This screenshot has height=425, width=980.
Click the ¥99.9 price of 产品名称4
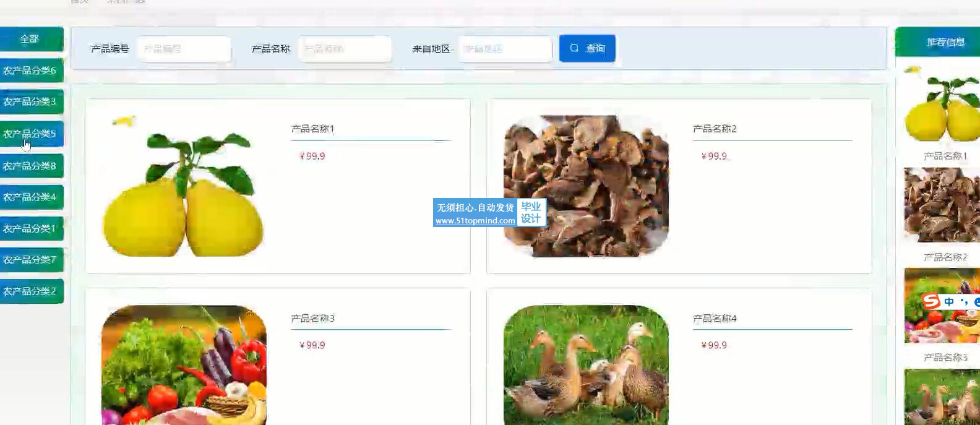(x=714, y=345)
